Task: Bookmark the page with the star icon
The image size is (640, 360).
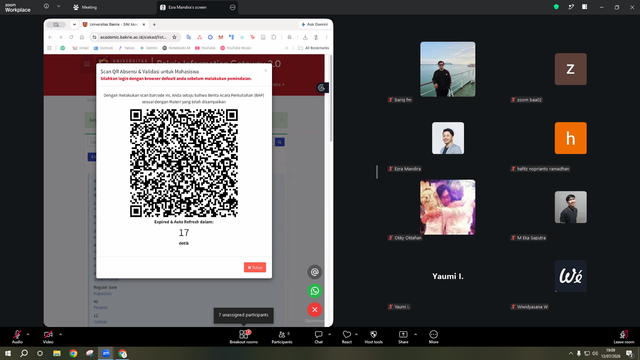Action: [x=174, y=37]
